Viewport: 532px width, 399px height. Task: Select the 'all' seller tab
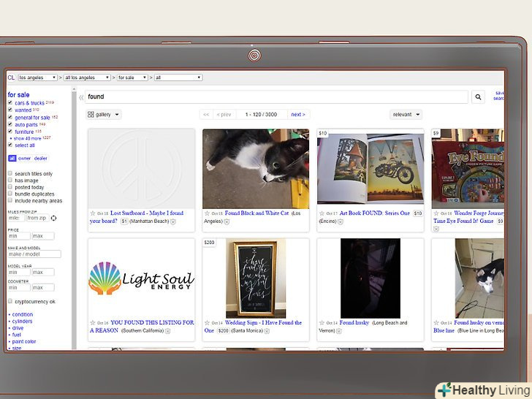click(x=12, y=159)
